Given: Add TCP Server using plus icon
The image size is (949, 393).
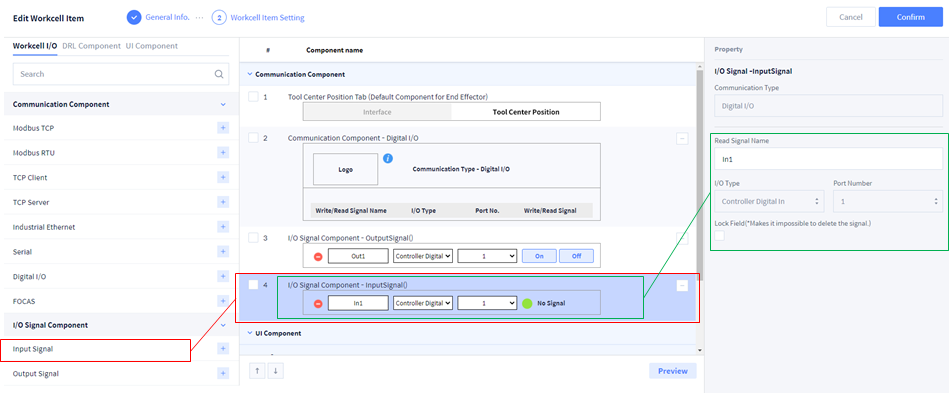Looking at the screenshot, I should [x=223, y=202].
